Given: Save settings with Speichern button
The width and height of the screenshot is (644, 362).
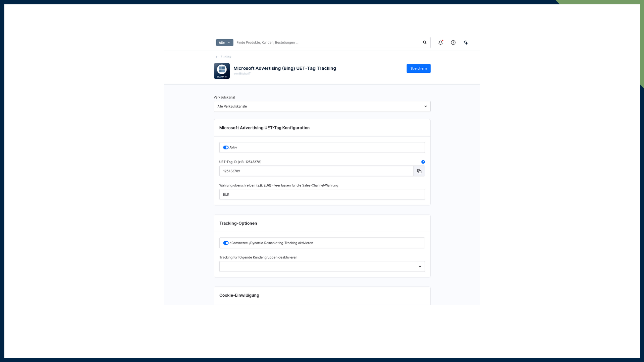Looking at the screenshot, I should [419, 68].
